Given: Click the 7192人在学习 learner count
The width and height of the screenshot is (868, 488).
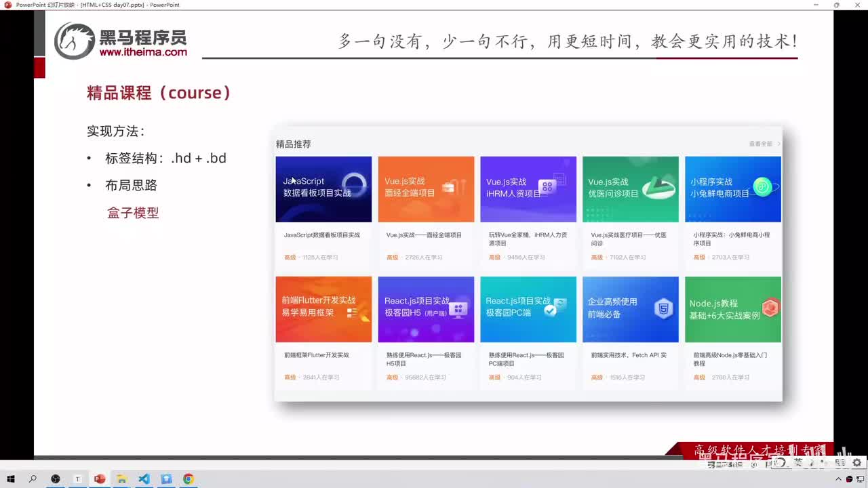Looking at the screenshot, I should [627, 258].
